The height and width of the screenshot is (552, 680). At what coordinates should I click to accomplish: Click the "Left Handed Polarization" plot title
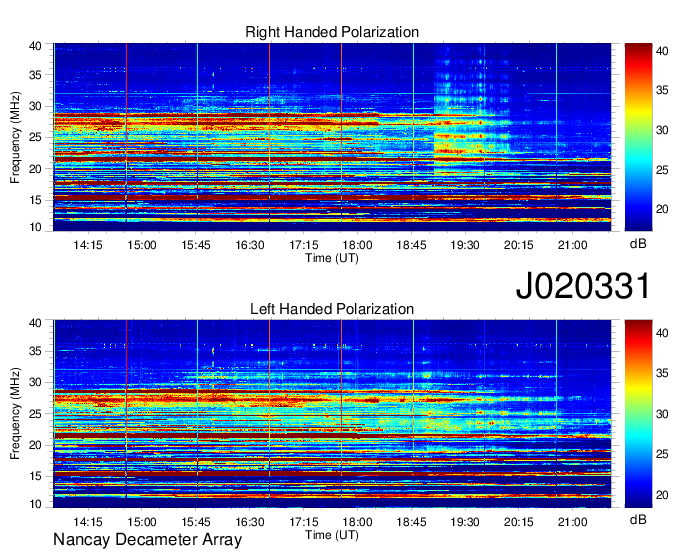[332, 309]
